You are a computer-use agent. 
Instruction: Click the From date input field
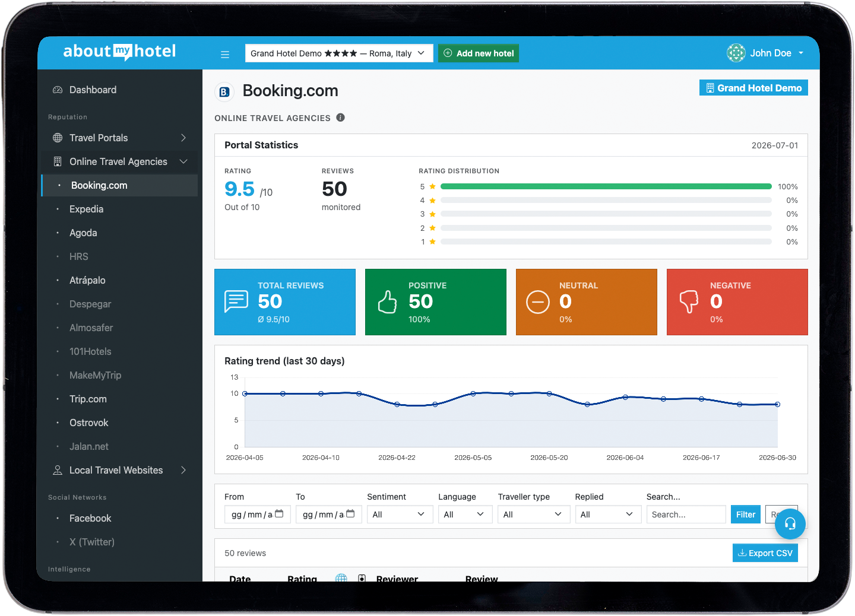[x=257, y=515]
